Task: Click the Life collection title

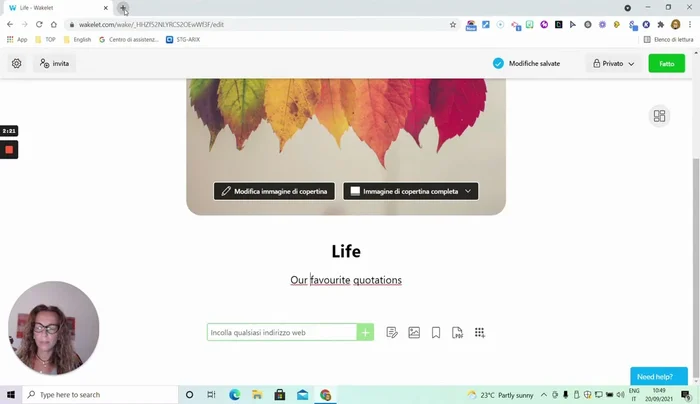Action: [346, 251]
